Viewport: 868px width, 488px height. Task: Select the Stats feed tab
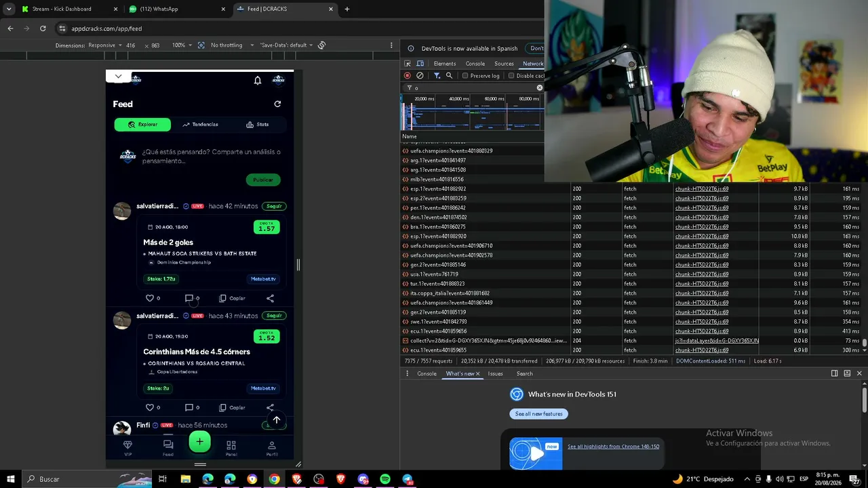pos(258,125)
